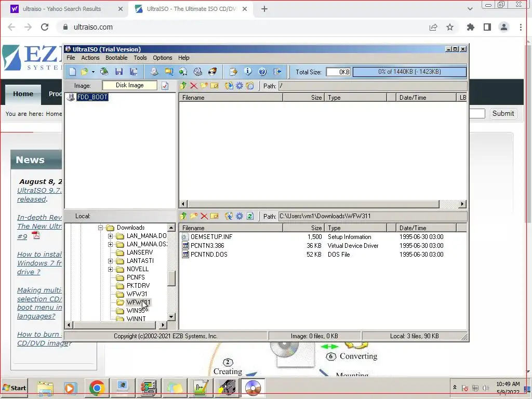Click the gear settings icon in image pane

point(240,86)
